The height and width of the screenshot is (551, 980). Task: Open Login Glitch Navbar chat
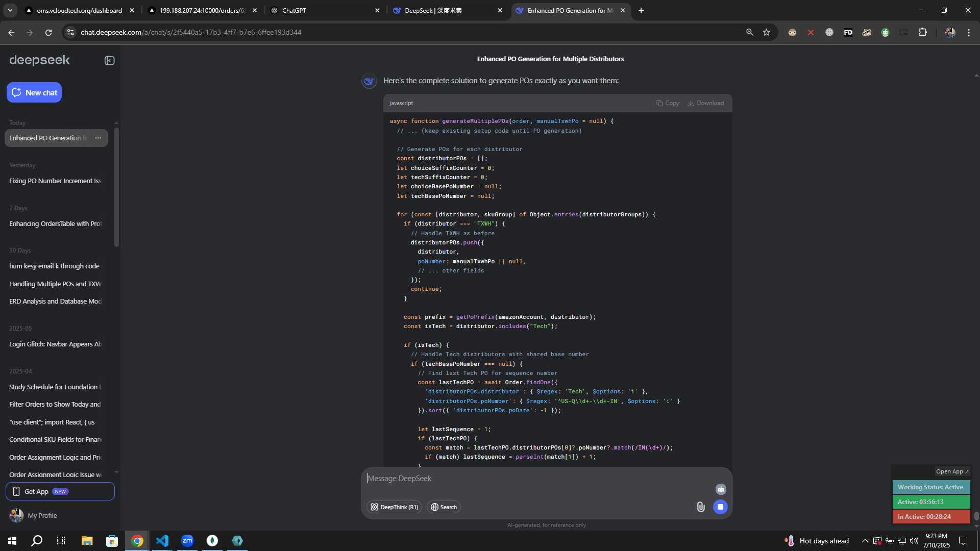click(55, 344)
